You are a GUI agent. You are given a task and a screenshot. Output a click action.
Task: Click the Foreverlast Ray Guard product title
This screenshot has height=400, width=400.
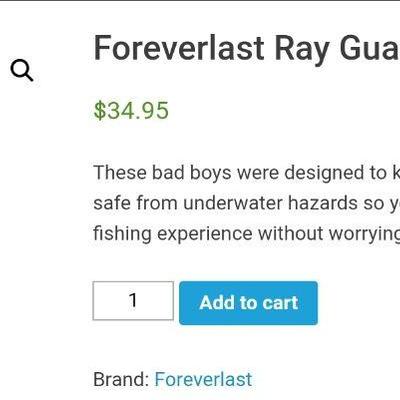[x=247, y=49]
